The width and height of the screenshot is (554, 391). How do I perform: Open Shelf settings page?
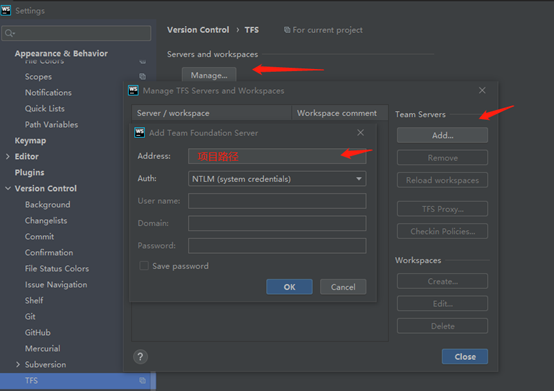point(34,301)
